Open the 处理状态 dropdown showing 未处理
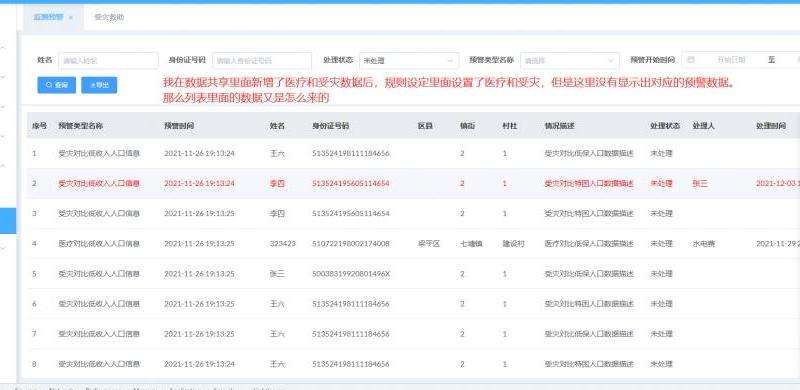800x390 pixels. [409, 60]
